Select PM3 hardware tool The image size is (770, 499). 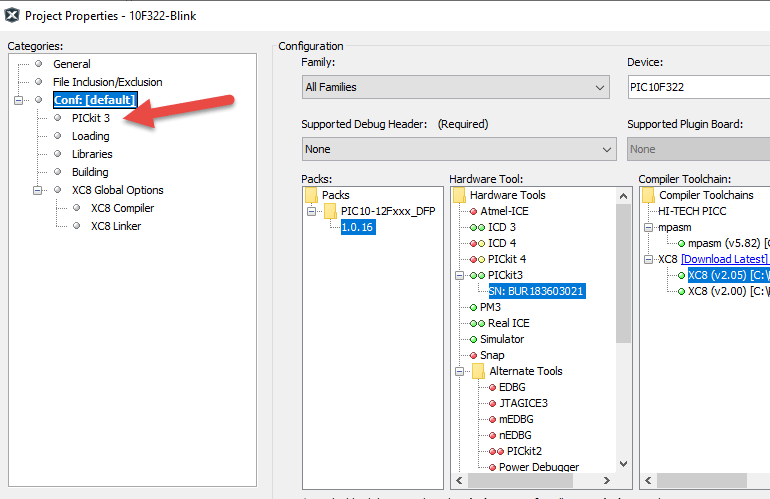490,307
